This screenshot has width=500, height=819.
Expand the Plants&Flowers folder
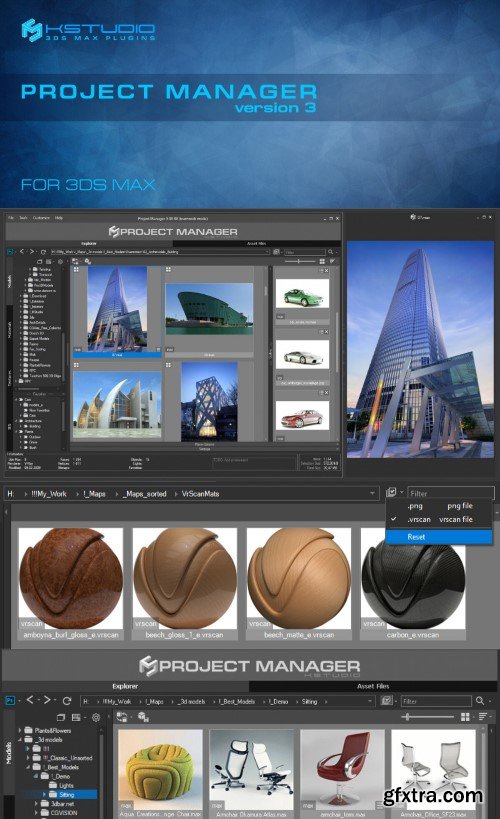[x=20, y=730]
